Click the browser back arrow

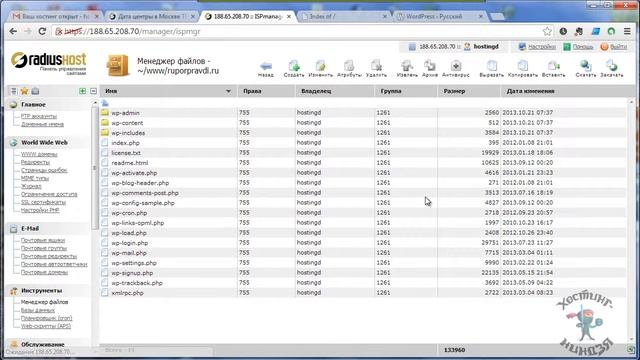tap(13, 31)
